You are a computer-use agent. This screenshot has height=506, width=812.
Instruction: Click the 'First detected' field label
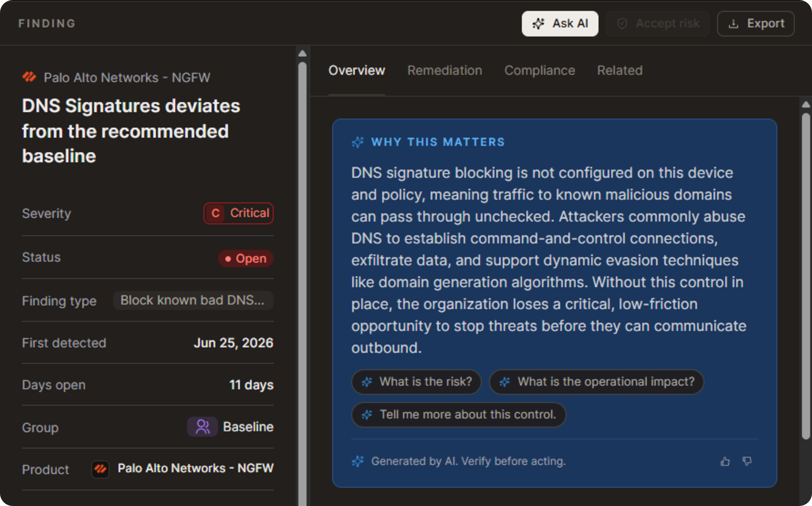pyautogui.click(x=64, y=343)
